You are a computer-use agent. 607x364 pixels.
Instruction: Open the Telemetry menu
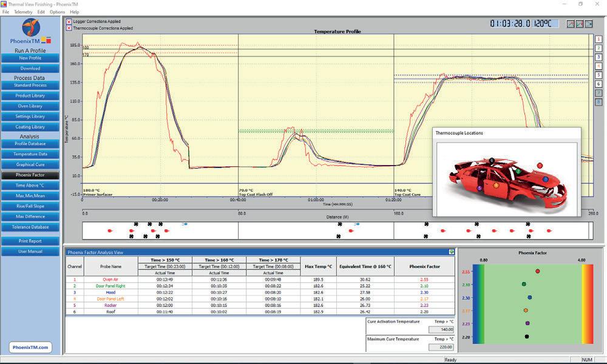click(23, 12)
